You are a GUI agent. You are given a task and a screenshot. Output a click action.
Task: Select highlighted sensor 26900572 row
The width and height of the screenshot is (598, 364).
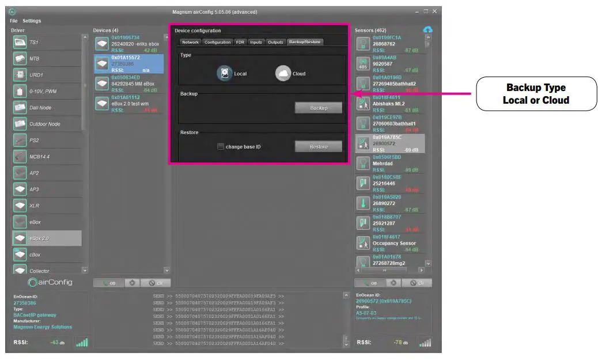pos(390,143)
